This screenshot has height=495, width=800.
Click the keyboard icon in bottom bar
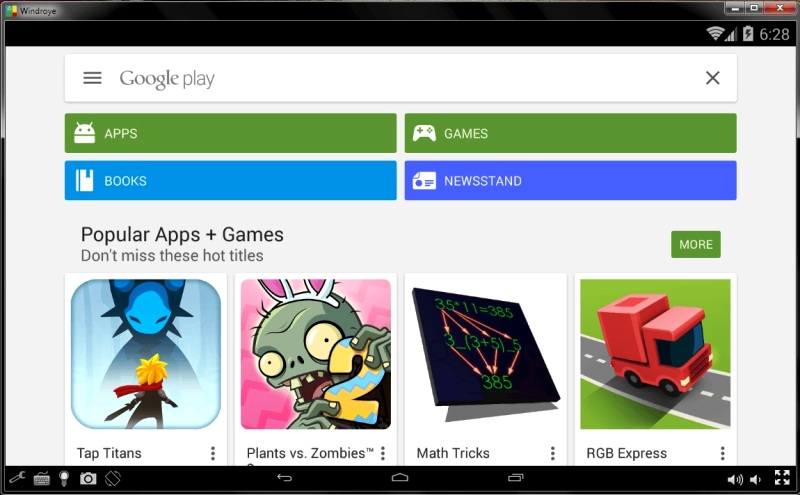coord(41,479)
